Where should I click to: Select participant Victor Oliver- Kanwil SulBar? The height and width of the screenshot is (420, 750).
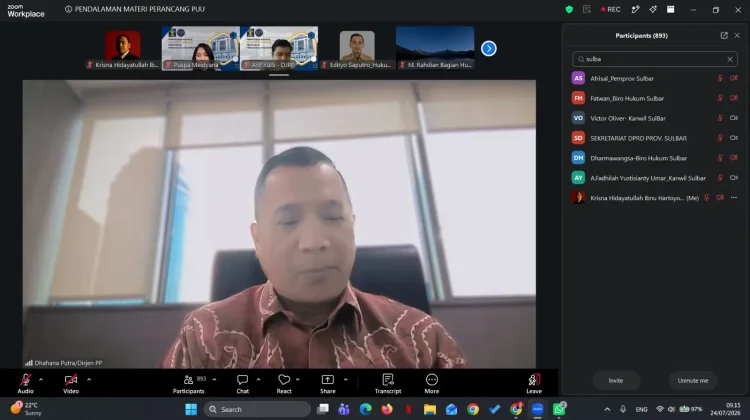pos(655,118)
